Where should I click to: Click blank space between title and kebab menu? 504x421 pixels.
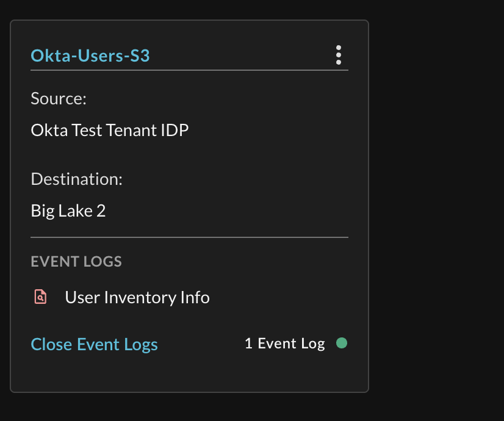[x=241, y=56]
